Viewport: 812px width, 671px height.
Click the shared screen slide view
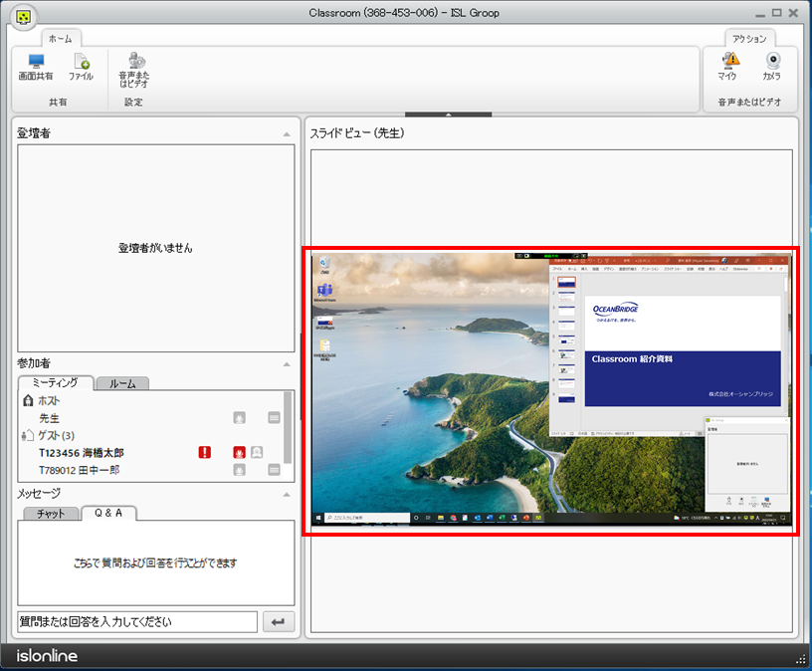point(551,389)
